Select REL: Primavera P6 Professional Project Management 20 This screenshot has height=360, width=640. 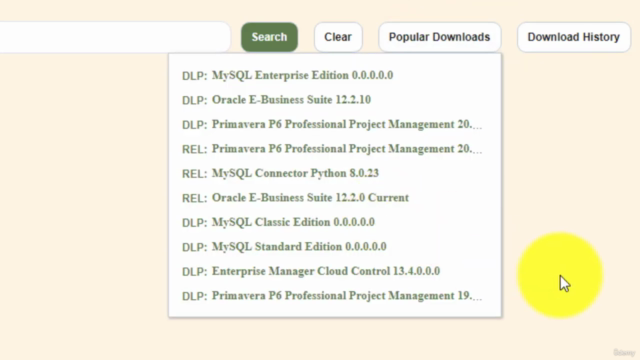click(x=332, y=149)
